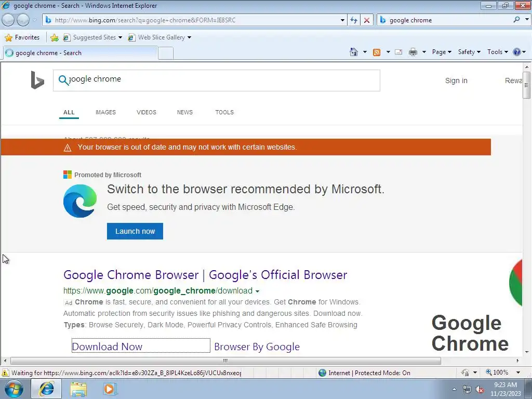Open the Favorites star button
This screenshot has width=532, height=399.
tap(23, 37)
